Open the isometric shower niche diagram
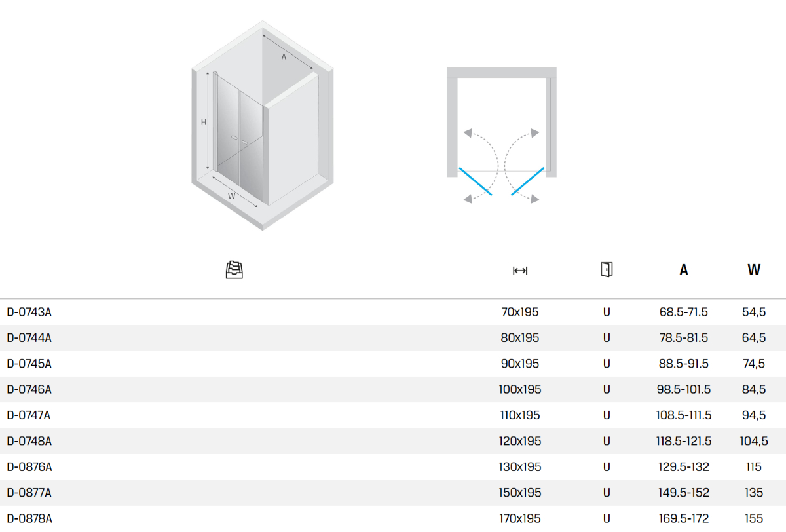786x532 pixels. point(262,124)
